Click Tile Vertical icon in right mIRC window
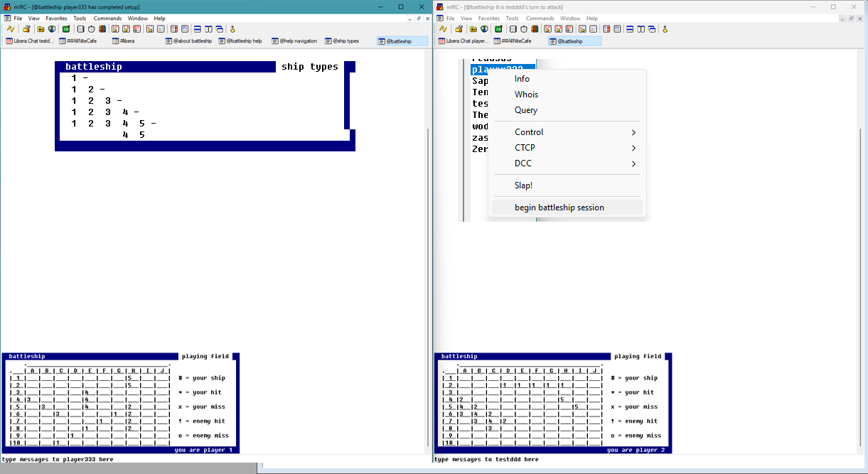The image size is (868, 474). coord(641,29)
